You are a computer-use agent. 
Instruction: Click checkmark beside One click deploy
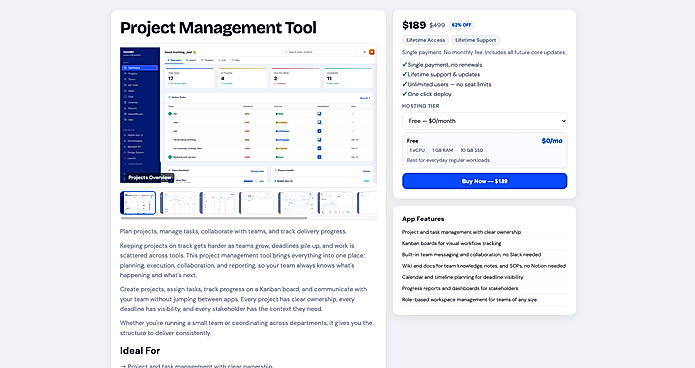[x=405, y=94]
